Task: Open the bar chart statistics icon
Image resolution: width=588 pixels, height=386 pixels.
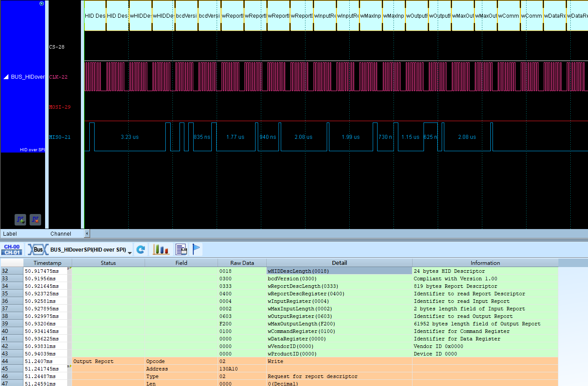Action: pyautogui.click(x=161, y=250)
